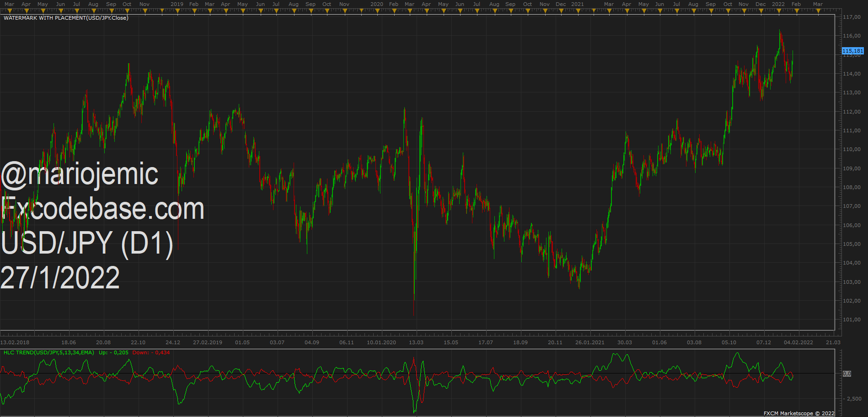This screenshot has height=417, width=868.
Task: Click the 13.02.2018 date axis label
Action: click(15, 342)
